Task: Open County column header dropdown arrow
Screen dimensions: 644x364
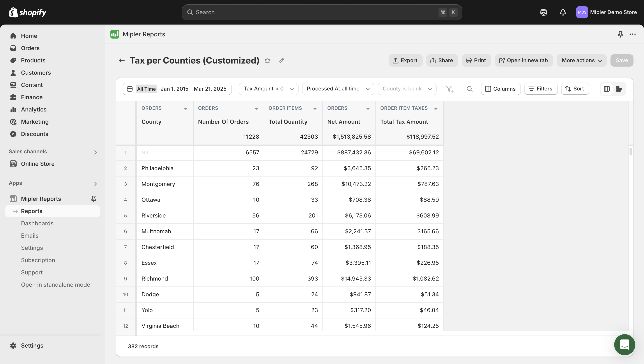Action: 186,108
